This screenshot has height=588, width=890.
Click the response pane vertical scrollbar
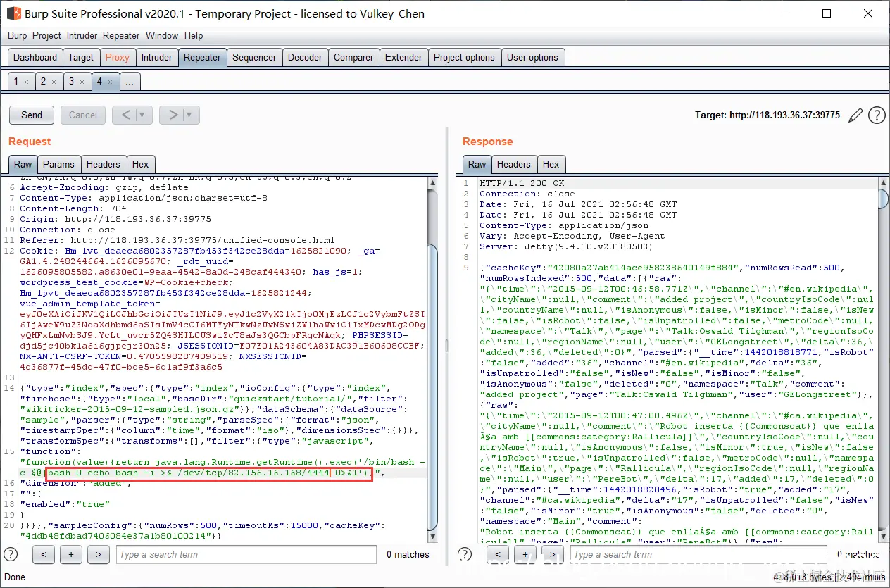tap(883, 359)
